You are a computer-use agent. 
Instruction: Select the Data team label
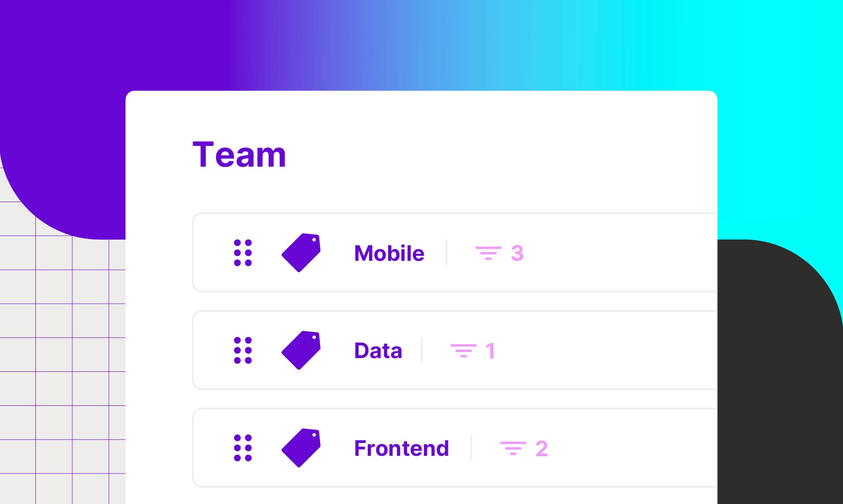[378, 351]
